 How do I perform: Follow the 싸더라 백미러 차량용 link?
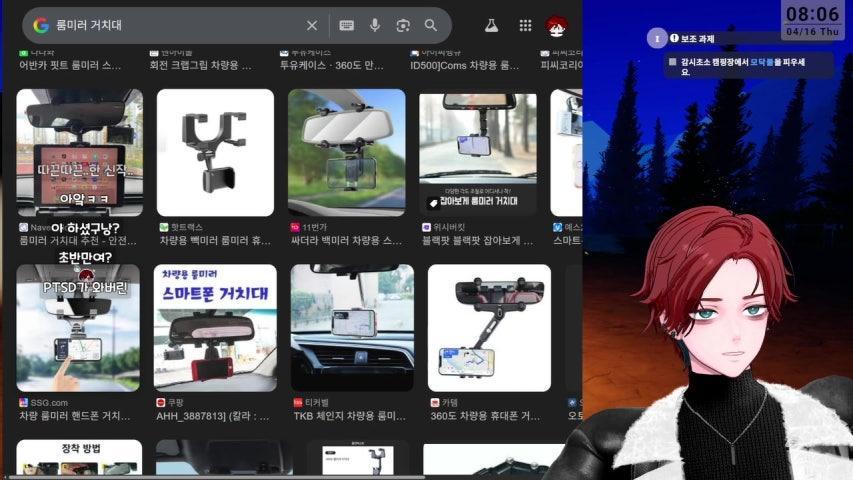tap(347, 241)
